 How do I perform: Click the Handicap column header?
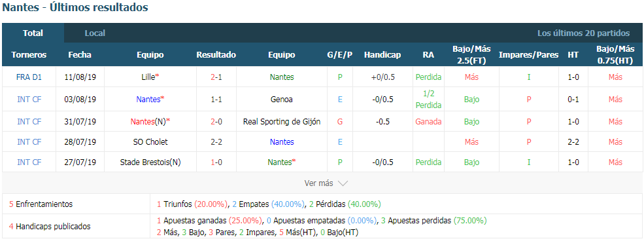pos(382,54)
